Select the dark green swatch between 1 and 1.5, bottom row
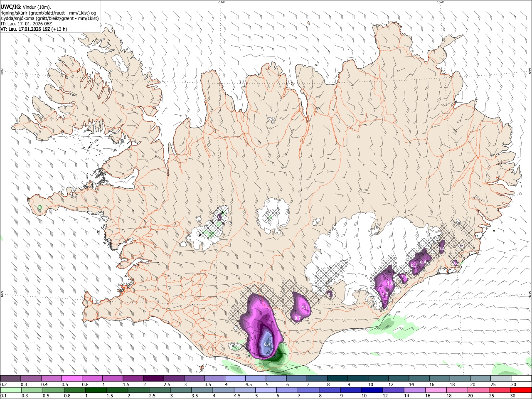532x399 pixels. (95, 390)
